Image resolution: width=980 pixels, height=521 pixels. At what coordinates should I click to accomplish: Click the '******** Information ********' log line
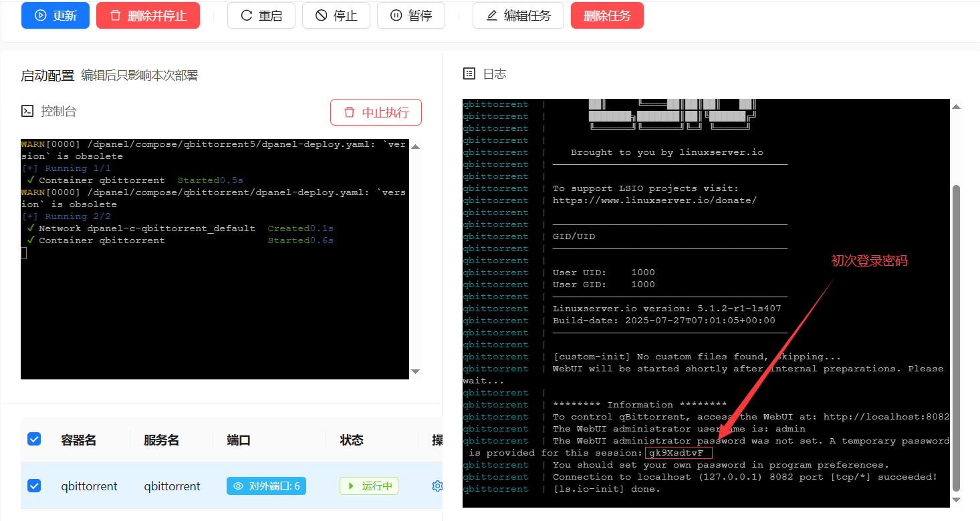[640, 405]
